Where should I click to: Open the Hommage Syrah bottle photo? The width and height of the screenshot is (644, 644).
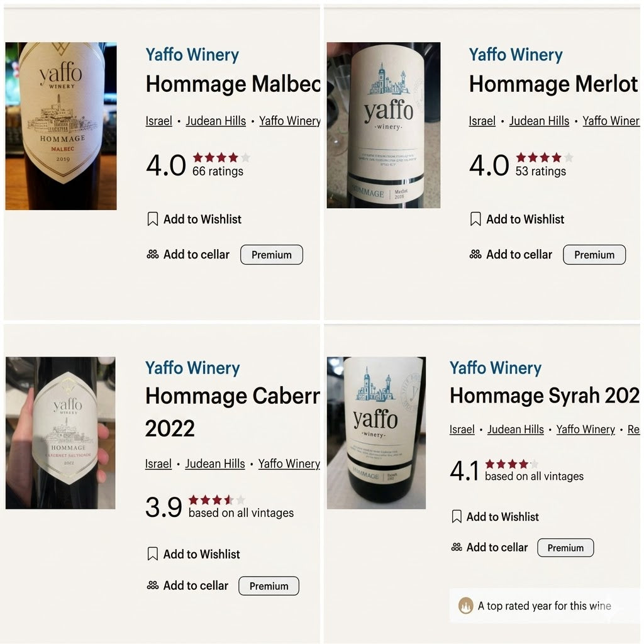tap(376, 433)
